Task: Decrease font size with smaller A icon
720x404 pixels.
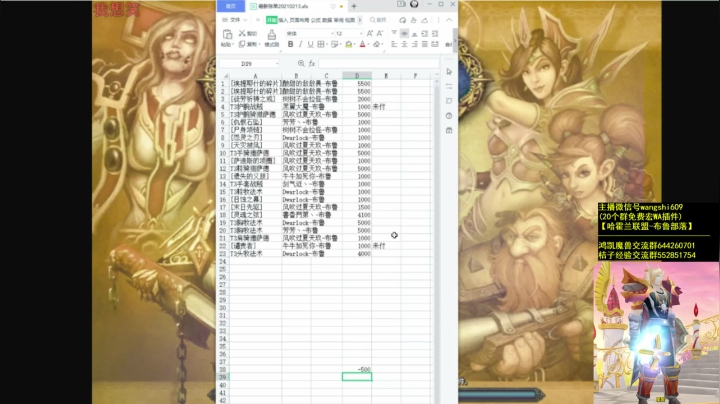Action: tap(380, 34)
